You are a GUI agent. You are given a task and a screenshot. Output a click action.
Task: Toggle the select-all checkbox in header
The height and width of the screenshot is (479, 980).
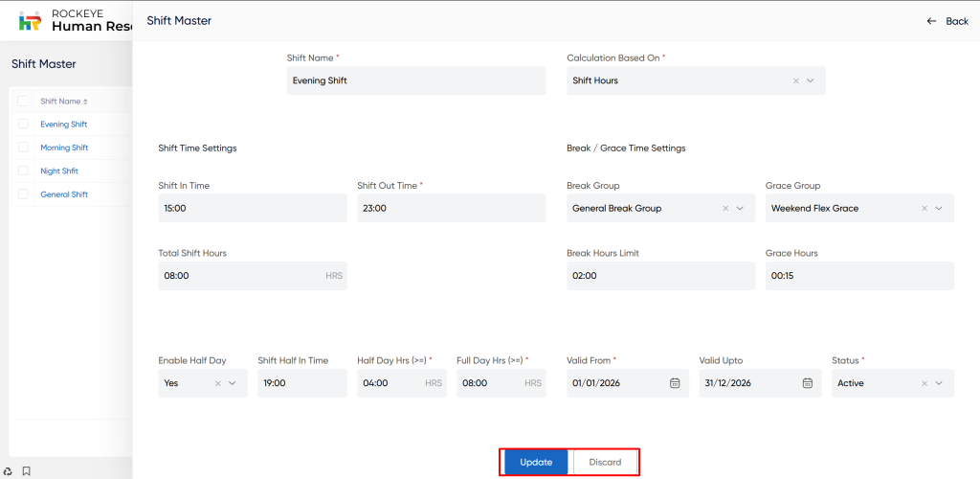pyautogui.click(x=23, y=102)
